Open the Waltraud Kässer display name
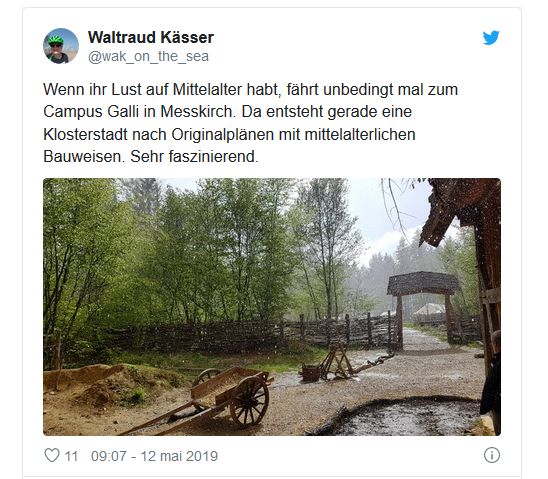The image size is (548, 479). click(x=151, y=37)
